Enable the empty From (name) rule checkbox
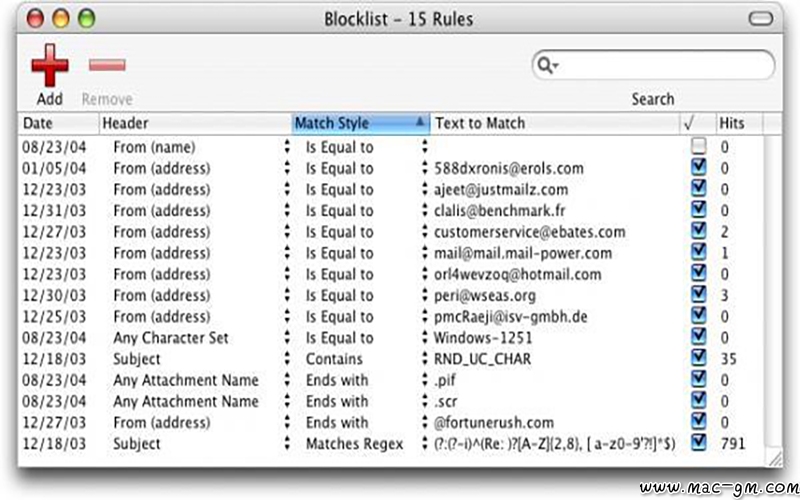 (x=698, y=146)
